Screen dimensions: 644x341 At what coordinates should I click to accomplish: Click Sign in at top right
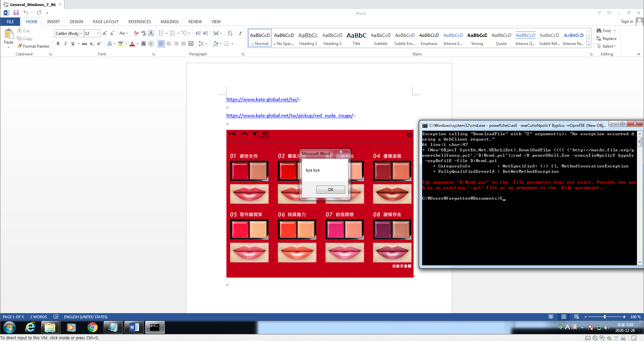(627, 21)
